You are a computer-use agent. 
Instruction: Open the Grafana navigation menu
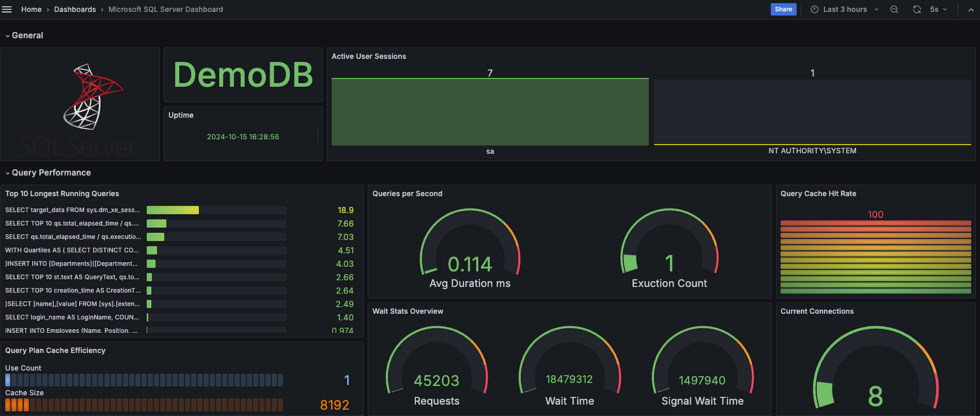point(7,9)
